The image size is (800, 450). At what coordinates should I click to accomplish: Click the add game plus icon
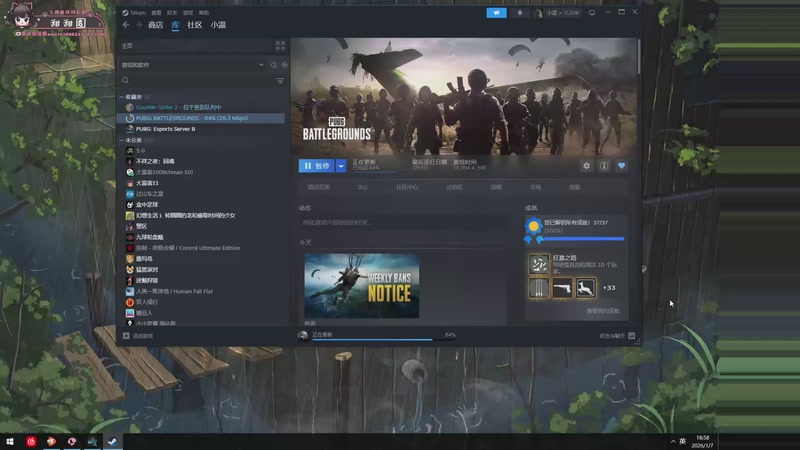click(x=126, y=336)
